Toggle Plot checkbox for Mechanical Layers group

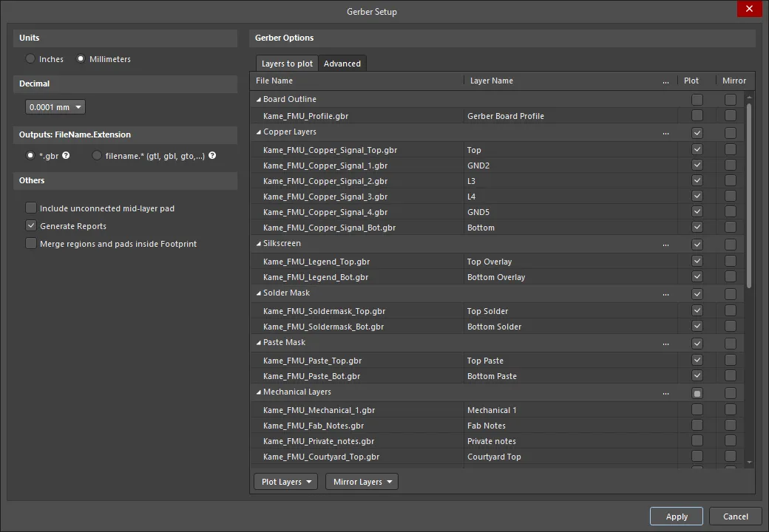pos(697,393)
